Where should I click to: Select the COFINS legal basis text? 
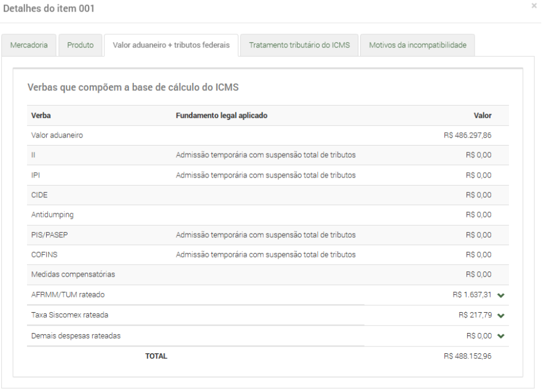tap(266, 255)
